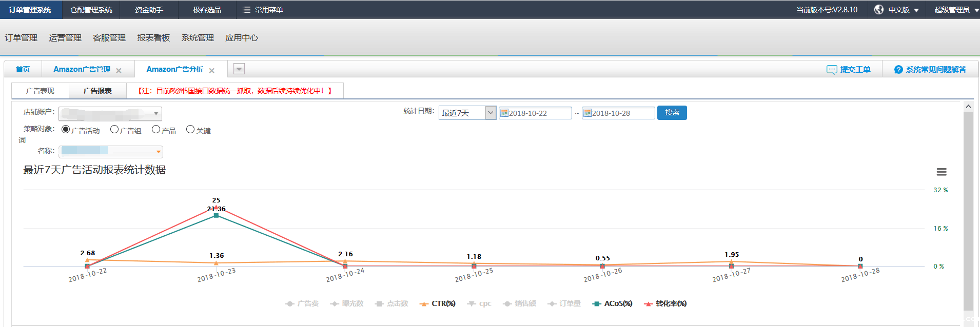Viewport: 980px width, 327px height.
Task: Close the Amazon广告管理 tab
Action: (x=119, y=71)
